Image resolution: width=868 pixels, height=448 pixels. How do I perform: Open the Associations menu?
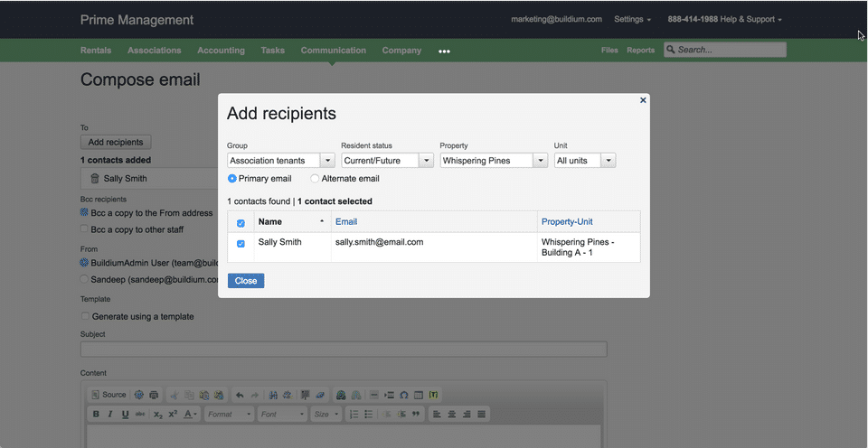pos(154,51)
